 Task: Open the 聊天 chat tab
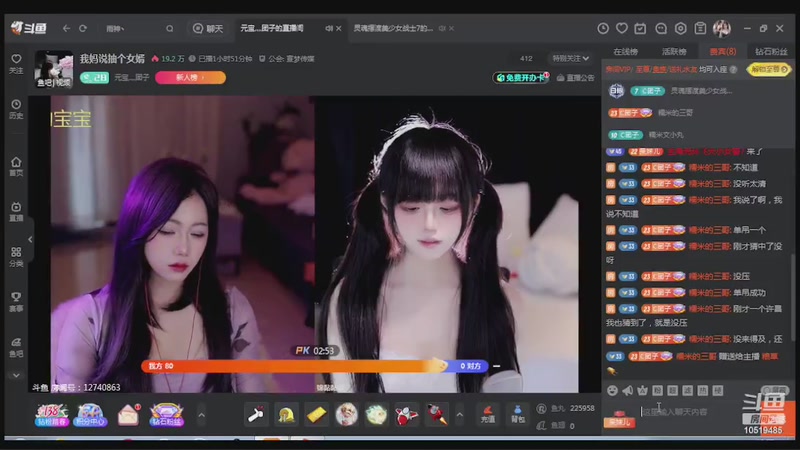click(x=208, y=29)
